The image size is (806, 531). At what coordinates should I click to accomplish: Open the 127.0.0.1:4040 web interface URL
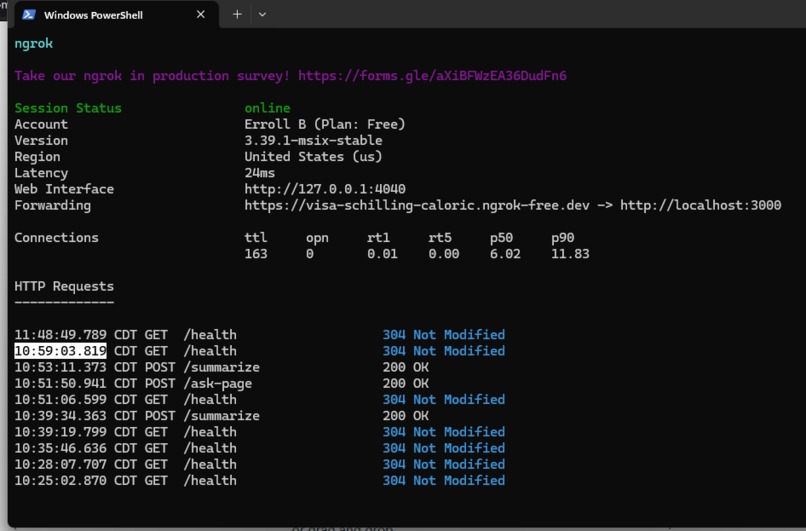point(325,189)
